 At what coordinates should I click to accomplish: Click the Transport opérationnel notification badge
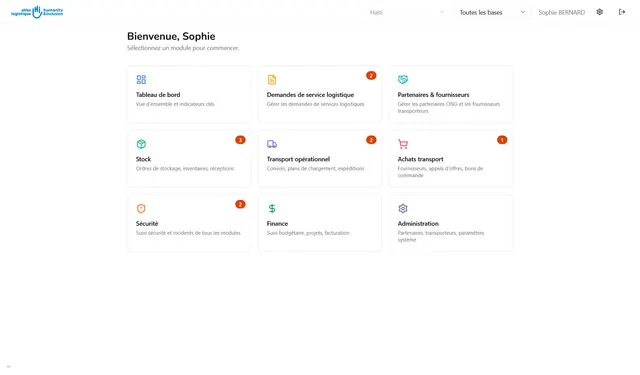click(x=371, y=140)
